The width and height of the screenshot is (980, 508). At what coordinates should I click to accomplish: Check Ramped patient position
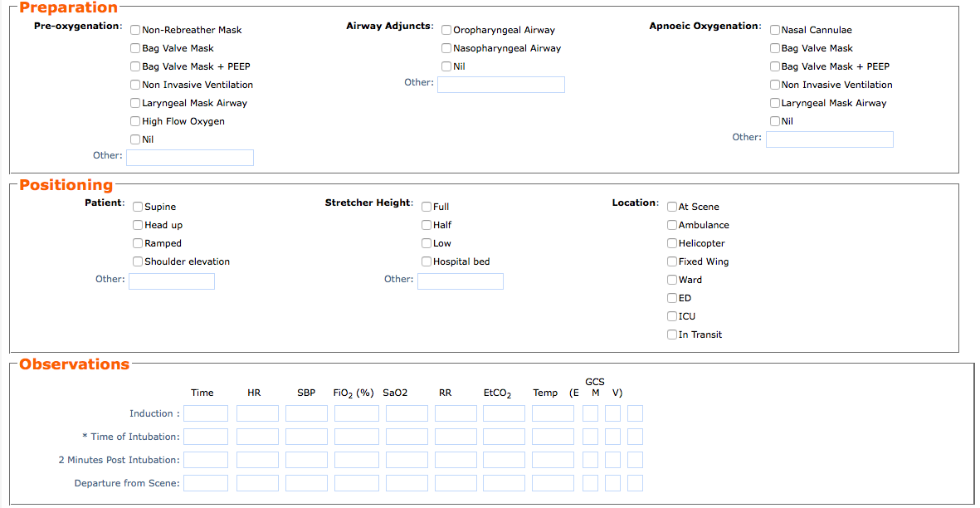click(138, 243)
